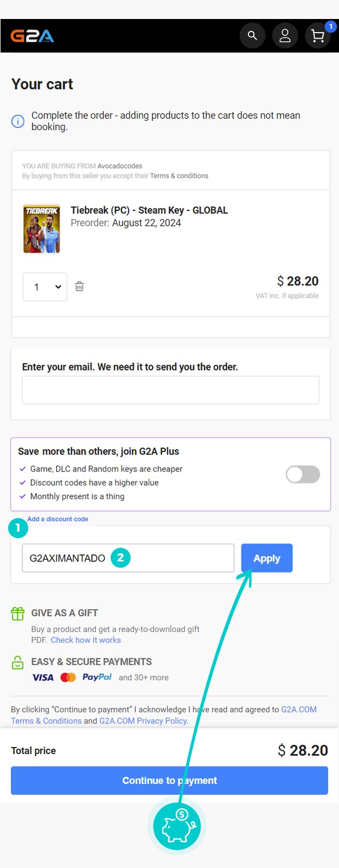Click the info icon beside order notice
The width and height of the screenshot is (339, 868).
tap(18, 121)
